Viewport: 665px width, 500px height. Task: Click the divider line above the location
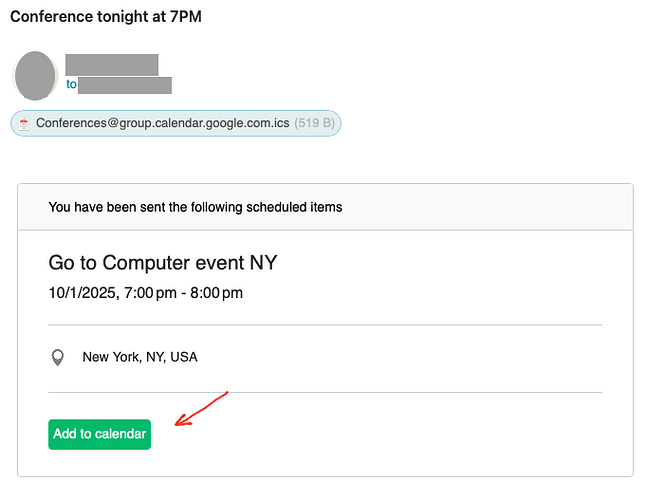325,325
